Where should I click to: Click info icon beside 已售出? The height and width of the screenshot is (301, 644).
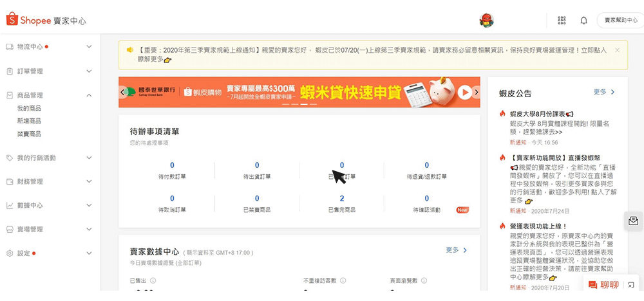(x=151, y=280)
